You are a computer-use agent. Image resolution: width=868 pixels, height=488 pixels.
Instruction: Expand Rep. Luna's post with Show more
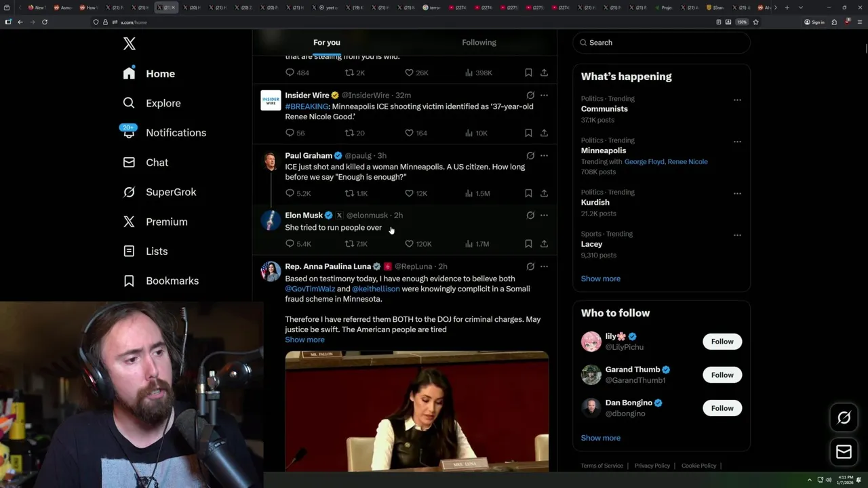pos(304,340)
